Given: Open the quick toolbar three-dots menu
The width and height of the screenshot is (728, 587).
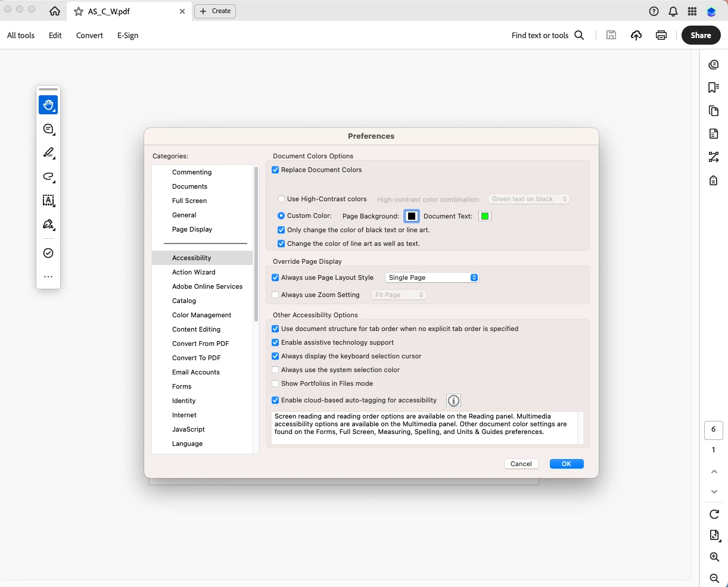Looking at the screenshot, I should pos(48,277).
